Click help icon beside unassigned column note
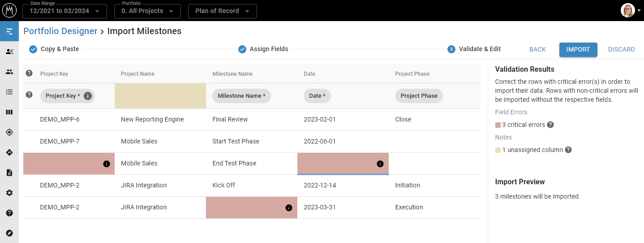 coord(568,150)
